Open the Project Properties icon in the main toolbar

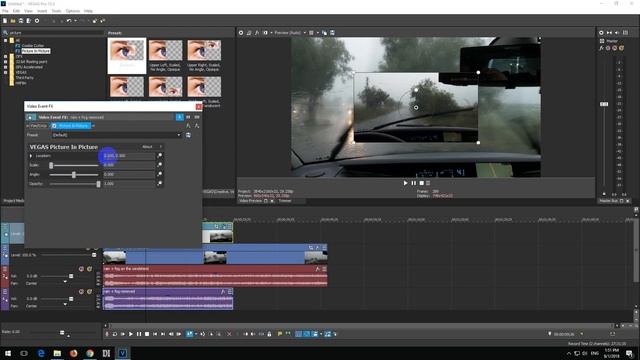37,20
